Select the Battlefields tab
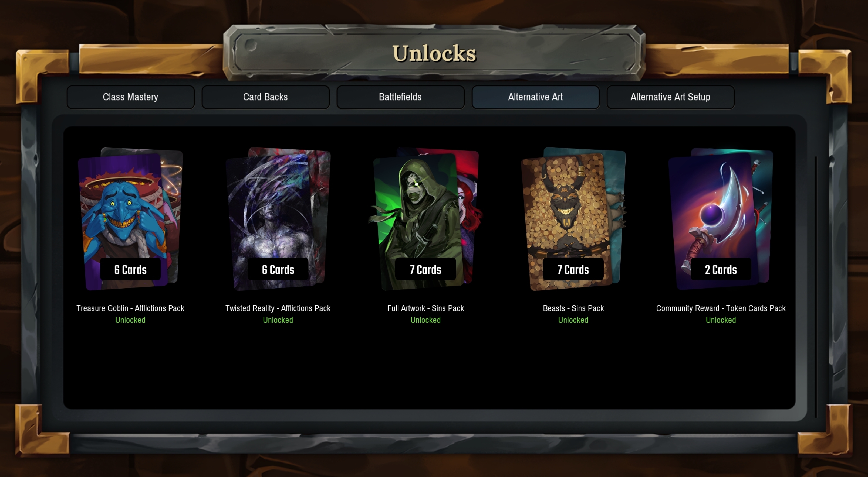This screenshot has width=868, height=477. (x=400, y=97)
